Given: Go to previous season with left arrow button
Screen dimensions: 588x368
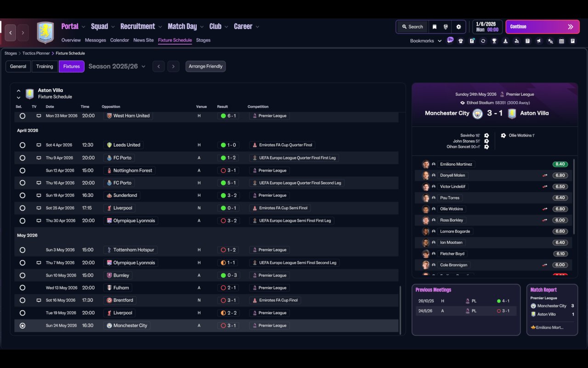Looking at the screenshot, I should 158,66.
